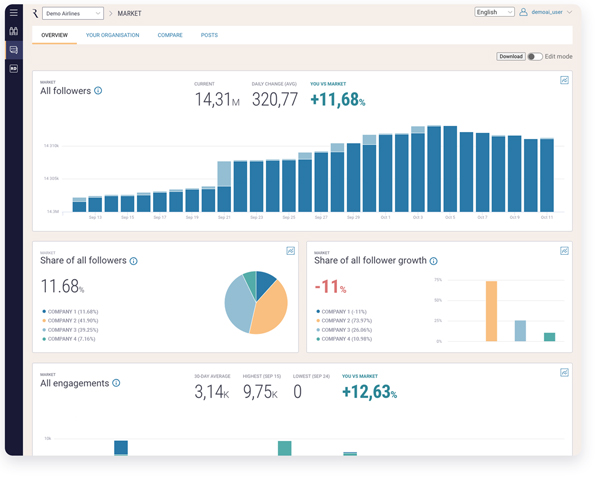This screenshot has height=482, width=605.
Task: Expand the Demo Airlines dropdown
Action: pos(73,14)
